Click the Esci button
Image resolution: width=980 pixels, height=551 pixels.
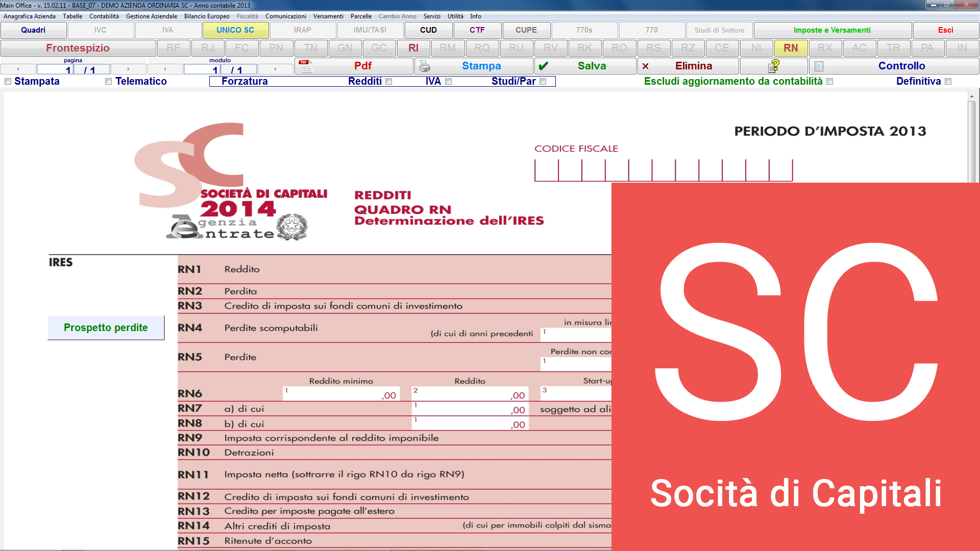[946, 30]
